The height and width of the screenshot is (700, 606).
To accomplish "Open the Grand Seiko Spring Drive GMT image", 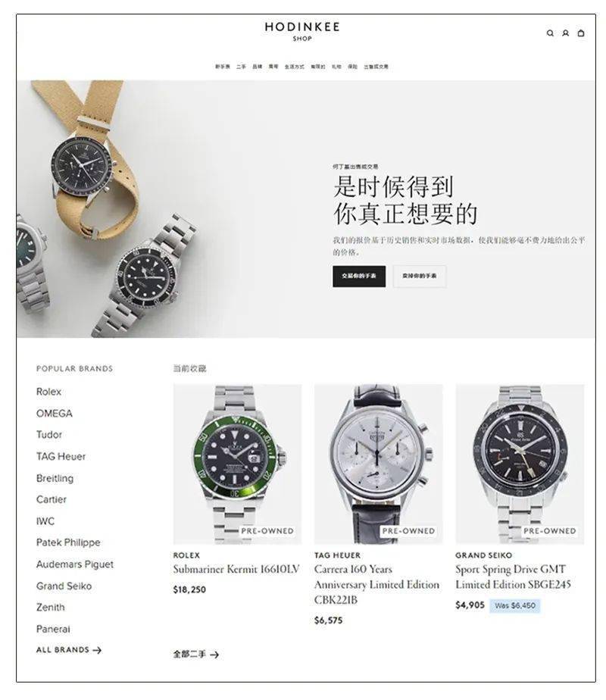I will pyautogui.click(x=520, y=464).
